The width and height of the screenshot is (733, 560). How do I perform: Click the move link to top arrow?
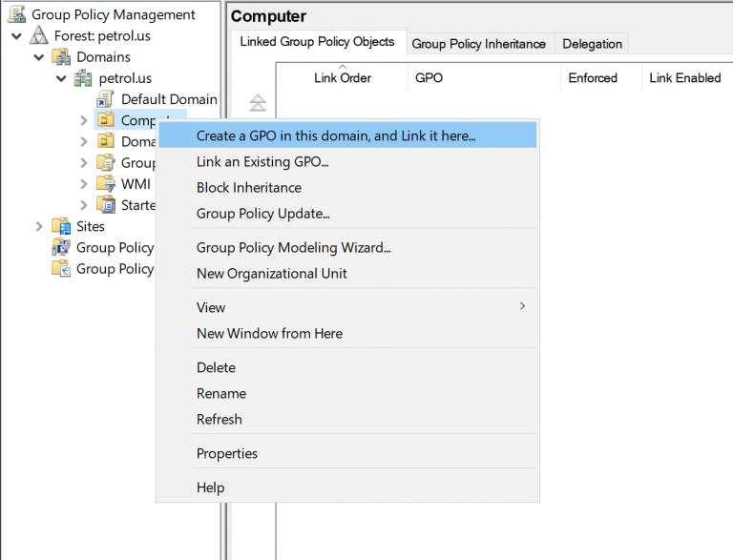point(258,102)
